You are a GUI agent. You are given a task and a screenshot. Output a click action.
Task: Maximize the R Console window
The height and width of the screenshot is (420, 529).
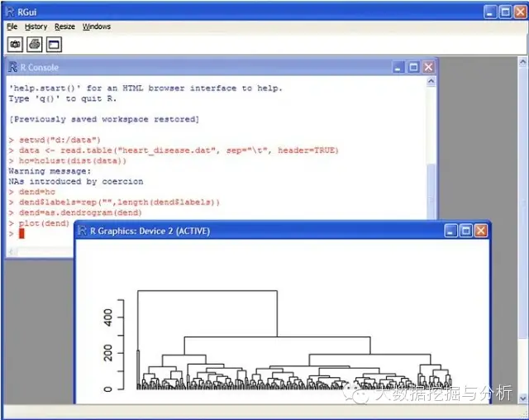pyautogui.click(x=413, y=67)
